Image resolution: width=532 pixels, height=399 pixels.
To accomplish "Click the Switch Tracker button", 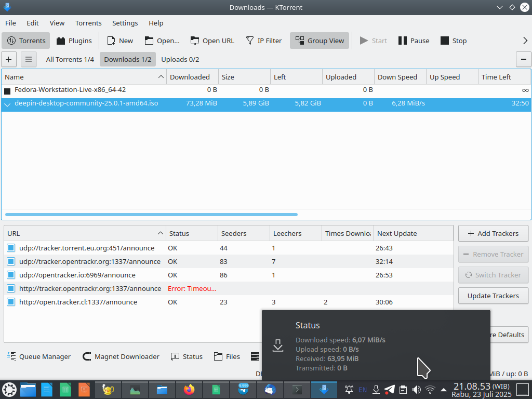I will [x=493, y=275].
